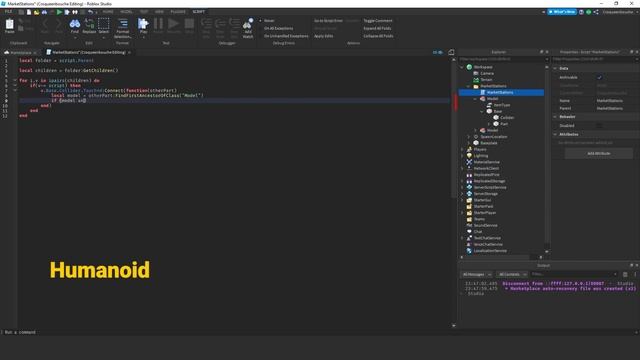
Task: Click the Add Attribute button
Action: pyautogui.click(x=598, y=153)
